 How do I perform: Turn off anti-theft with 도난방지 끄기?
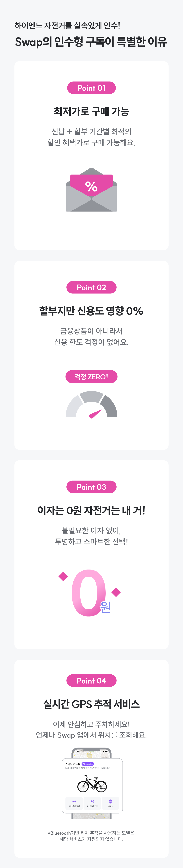point(92,803)
